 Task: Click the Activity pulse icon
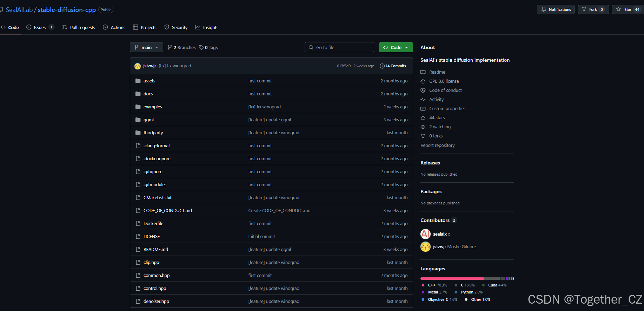point(423,99)
